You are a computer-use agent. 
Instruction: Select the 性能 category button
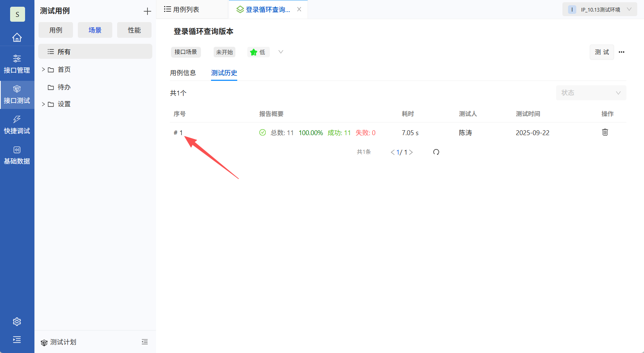(134, 30)
